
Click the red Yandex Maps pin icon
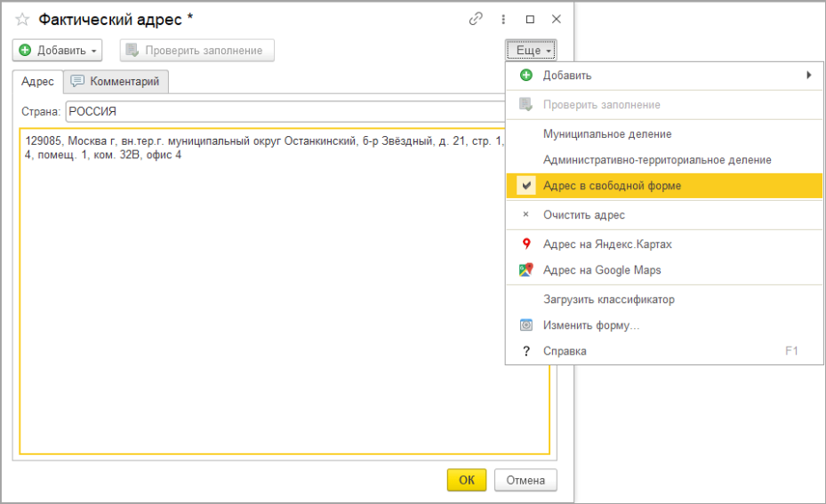point(525,244)
